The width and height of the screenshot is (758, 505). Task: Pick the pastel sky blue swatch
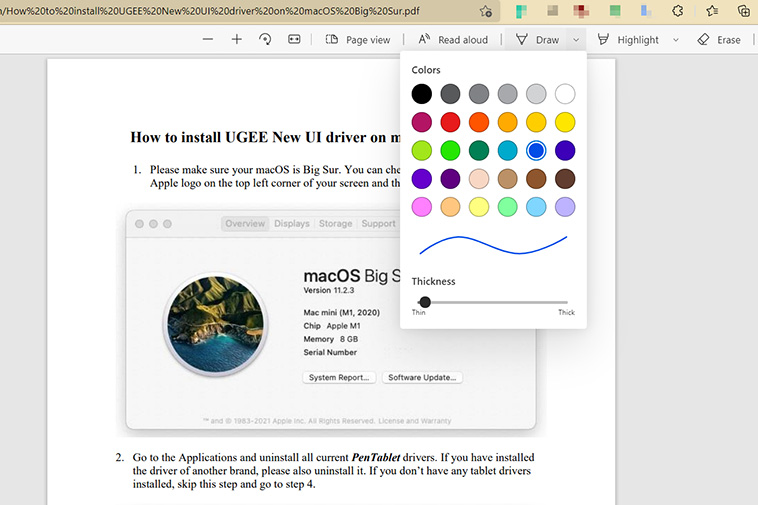(x=536, y=207)
